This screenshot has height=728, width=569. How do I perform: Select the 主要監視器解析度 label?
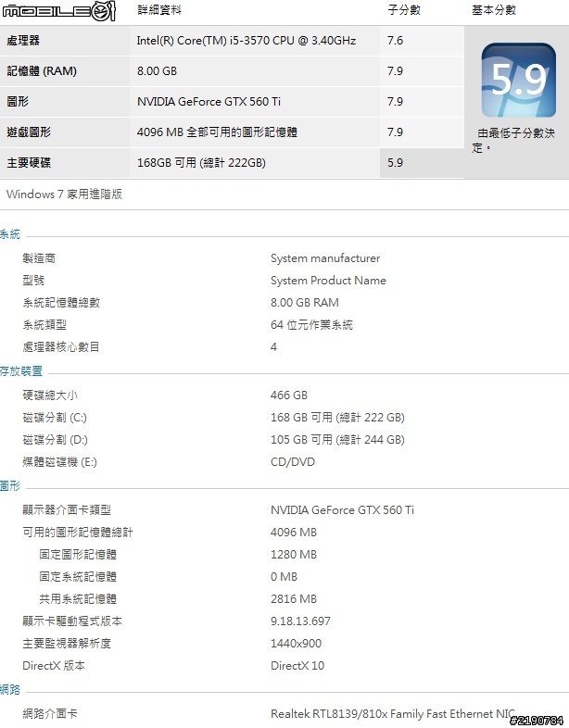point(67,644)
